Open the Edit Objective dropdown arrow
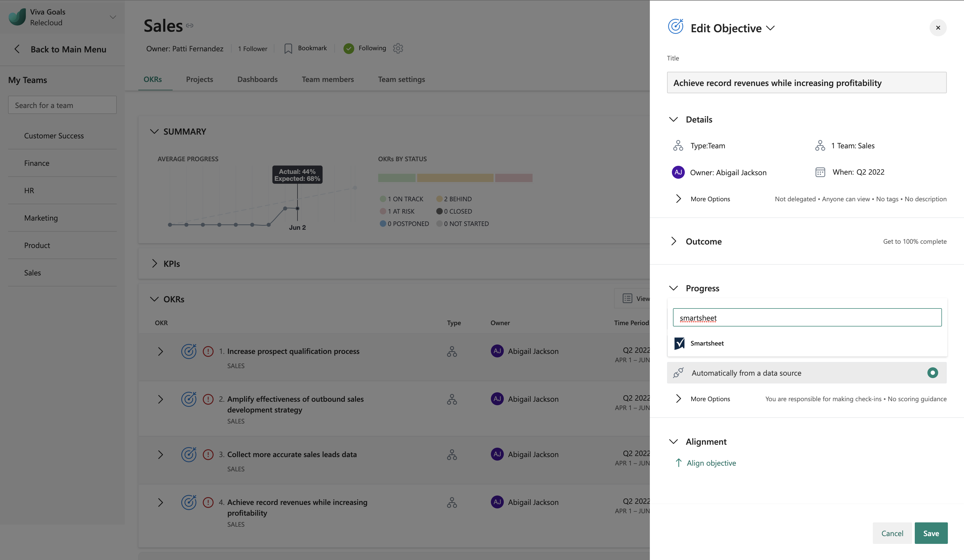964x560 pixels. tap(770, 28)
